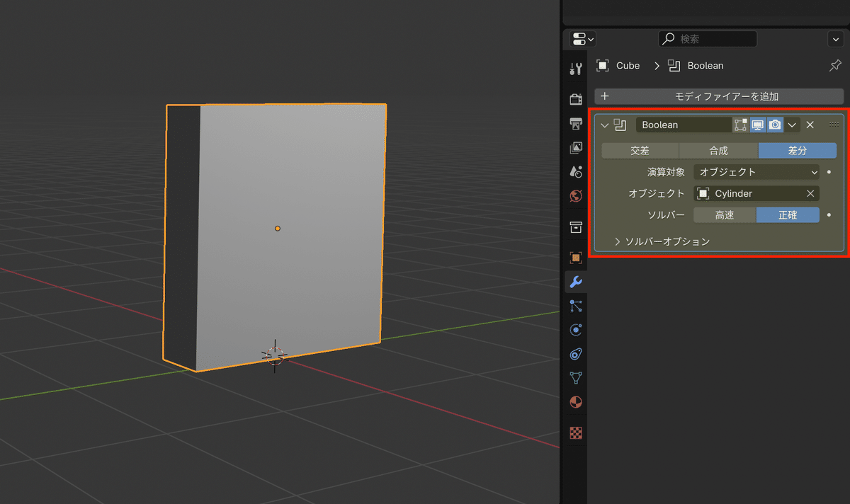This screenshot has height=504, width=850.
Task: Clear the Cylinder object field
Action: click(x=810, y=193)
